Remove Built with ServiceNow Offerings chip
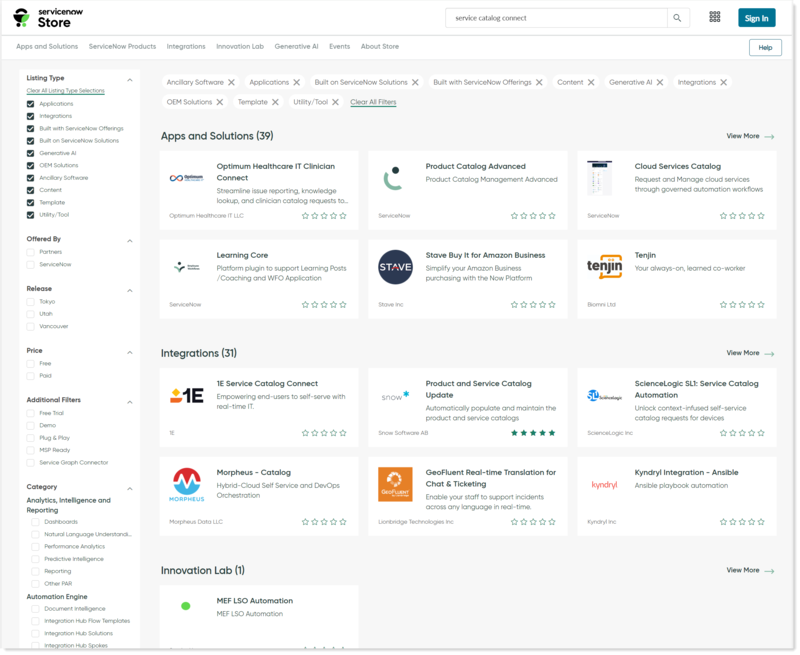800x655 pixels. (540, 82)
